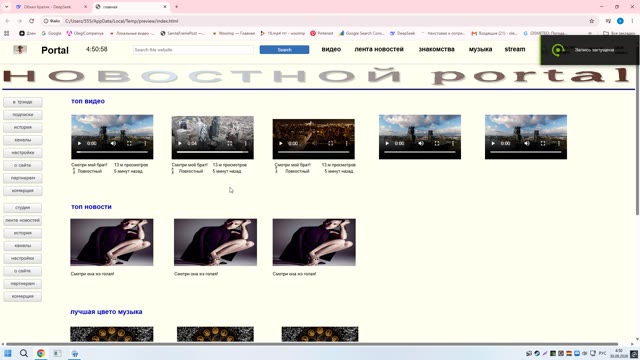Click the profile avatar beside Portal
Screen dimensions: 640x360
click(x=20, y=50)
